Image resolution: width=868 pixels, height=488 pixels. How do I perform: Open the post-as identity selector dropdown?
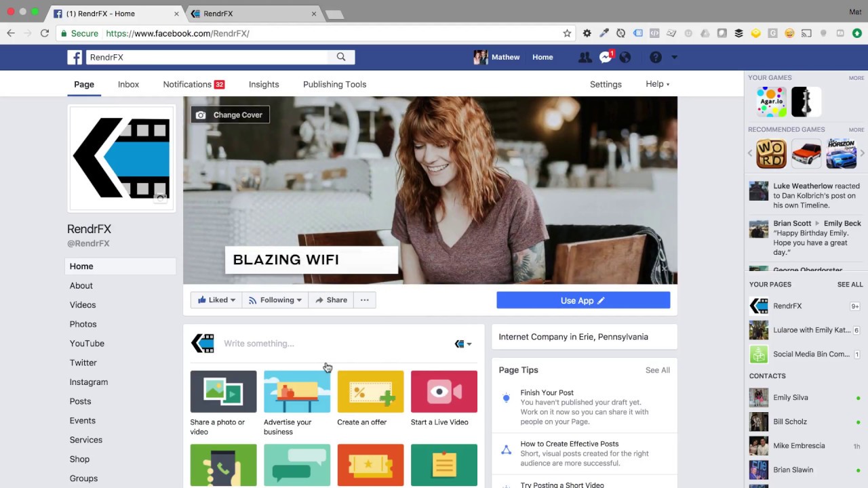463,344
